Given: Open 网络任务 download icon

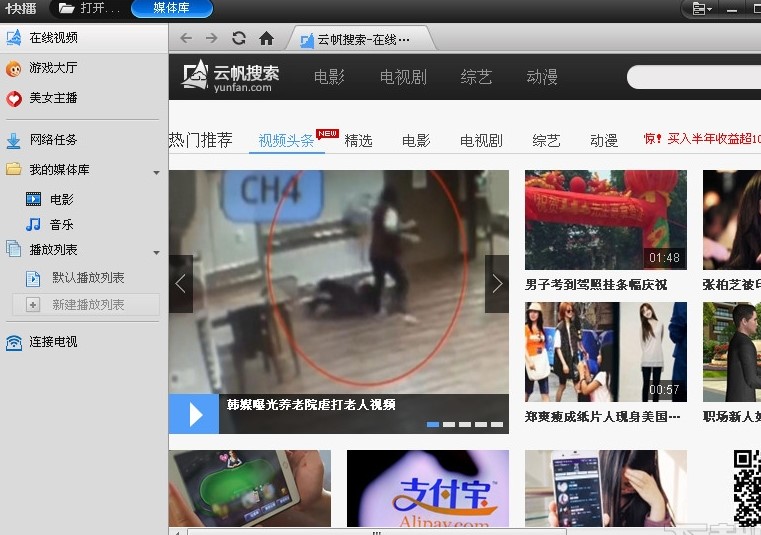Looking at the screenshot, I should click(14, 141).
